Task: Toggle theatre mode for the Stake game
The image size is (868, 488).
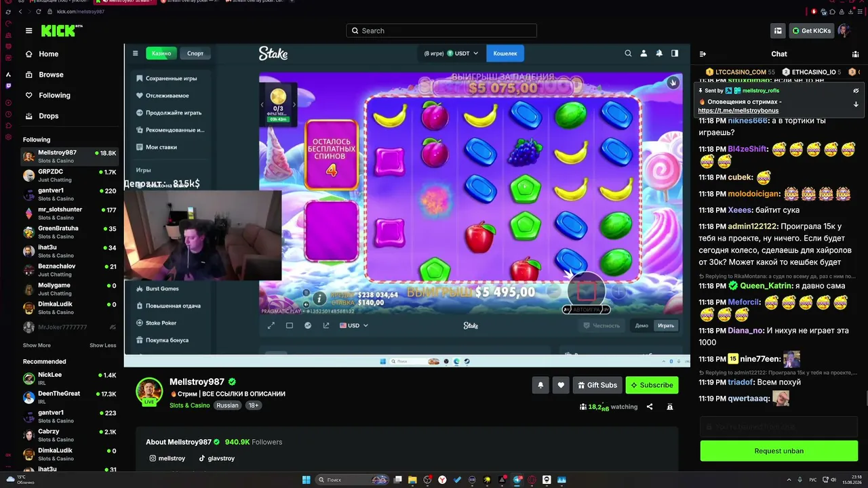Action: pyautogui.click(x=290, y=325)
